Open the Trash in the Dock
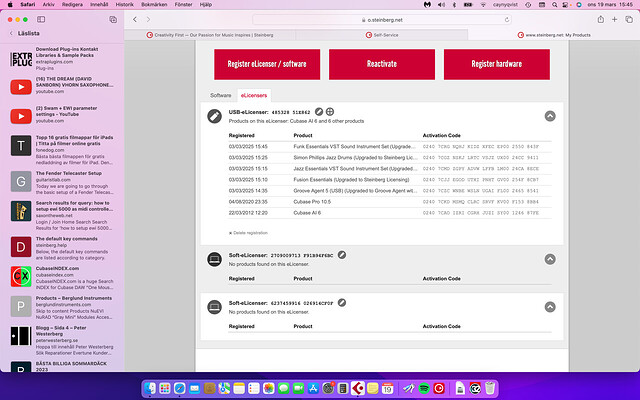The image size is (640, 400). pyautogui.click(x=490, y=388)
